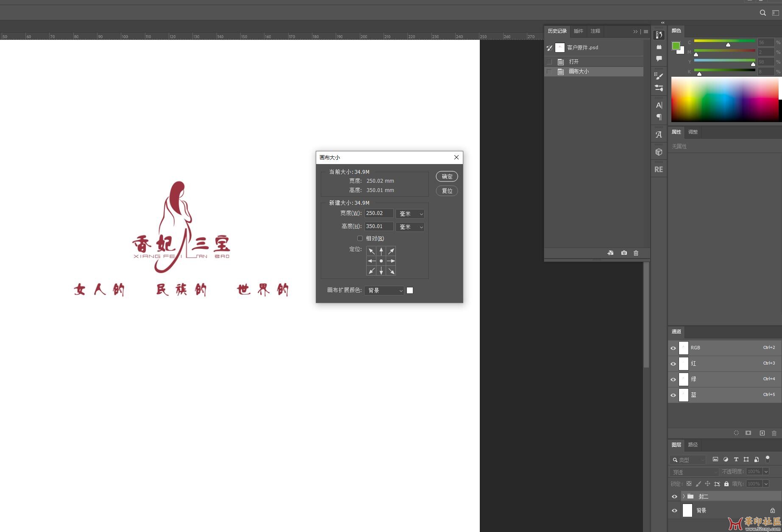This screenshot has height=532, width=782.
Task: Delete current history state with trash icon
Action: (x=636, y=253)
